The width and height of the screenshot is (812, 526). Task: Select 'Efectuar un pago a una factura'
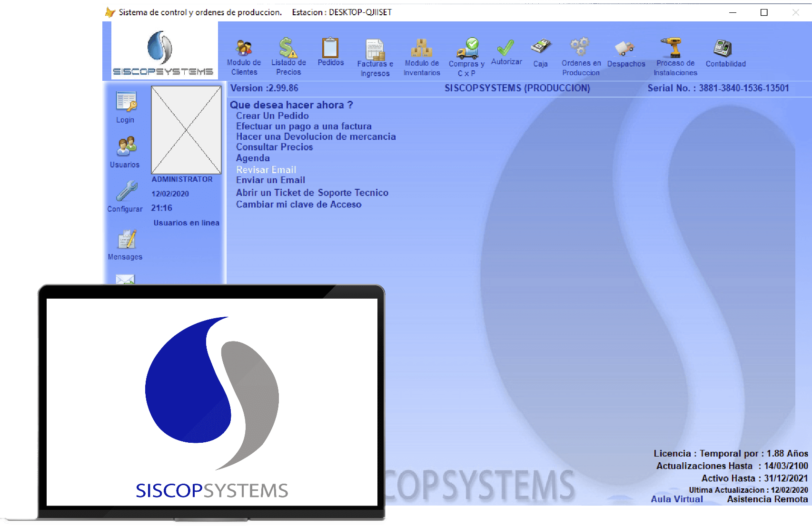pos(304,126)
